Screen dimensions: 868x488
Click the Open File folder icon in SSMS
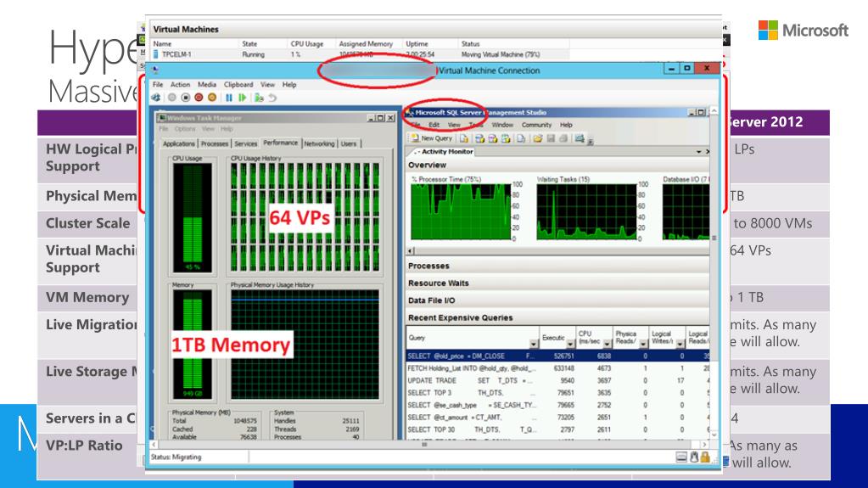click(538, 138)
